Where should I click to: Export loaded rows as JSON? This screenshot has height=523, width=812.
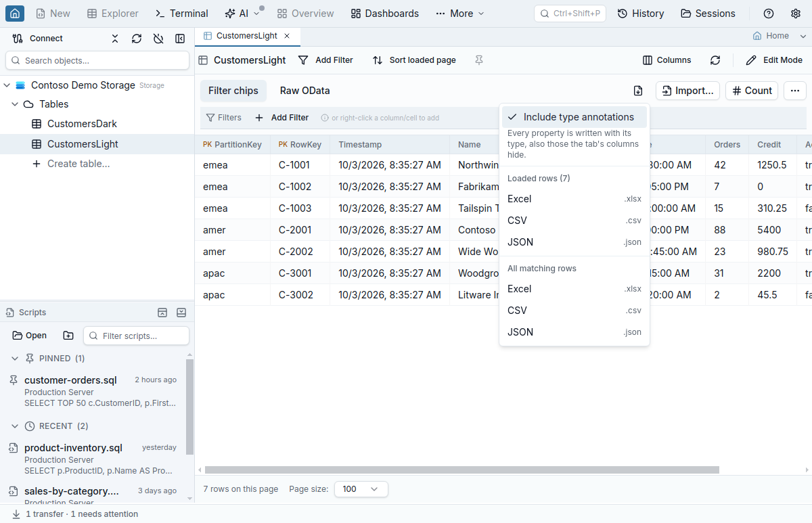click(574, 242)
